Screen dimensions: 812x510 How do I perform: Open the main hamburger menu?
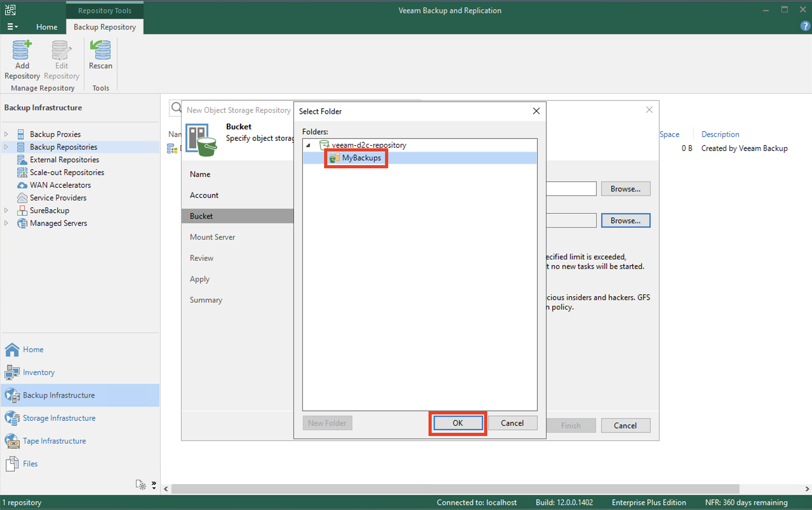click(x=12, y=27)
